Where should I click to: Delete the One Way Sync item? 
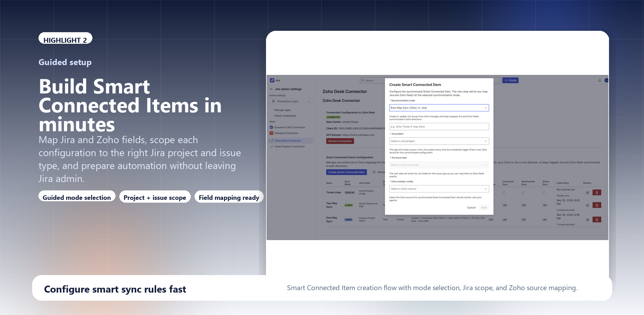[596, 219]
